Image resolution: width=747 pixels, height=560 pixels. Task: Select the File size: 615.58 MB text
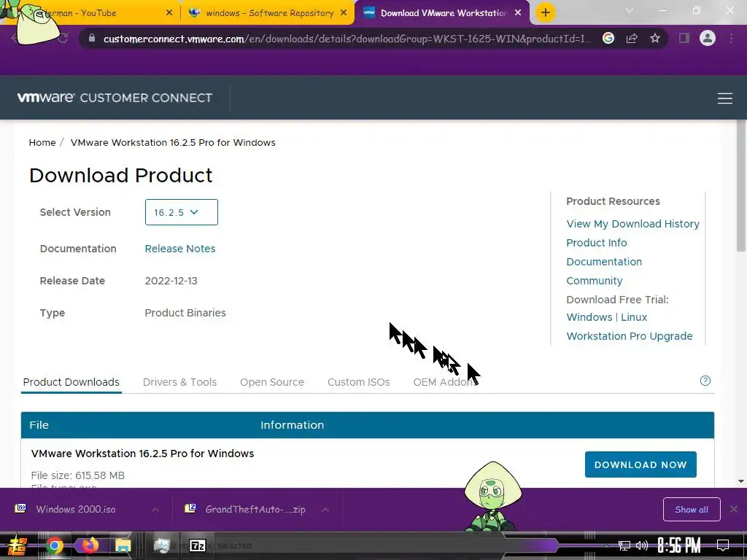click(77, 475)
